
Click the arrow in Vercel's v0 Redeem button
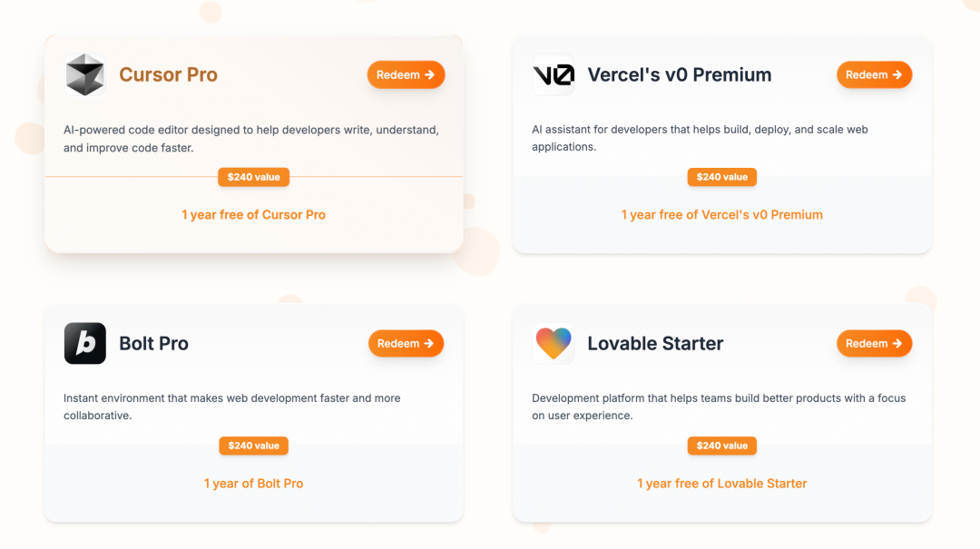(897, 74)
